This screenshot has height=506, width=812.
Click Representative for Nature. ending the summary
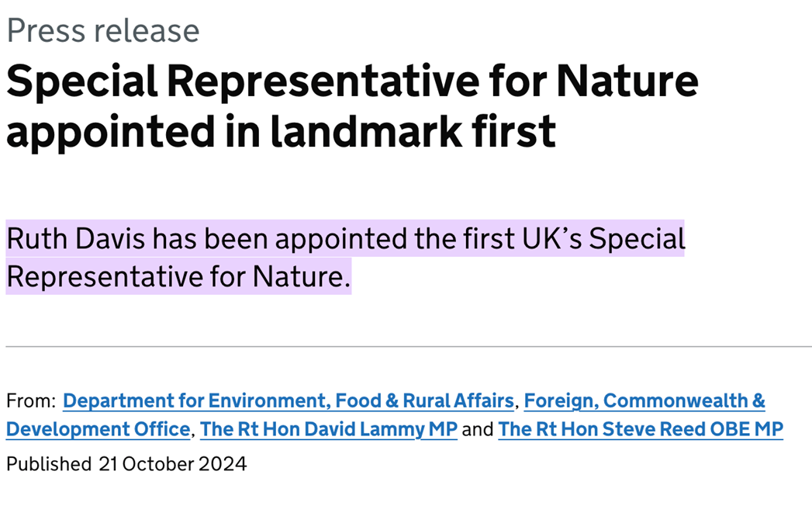tap(178, 276)
